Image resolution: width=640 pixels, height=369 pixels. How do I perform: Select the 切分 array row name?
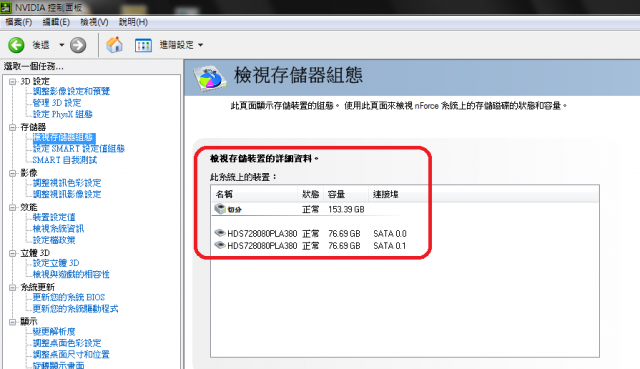[x=234, y=209]
